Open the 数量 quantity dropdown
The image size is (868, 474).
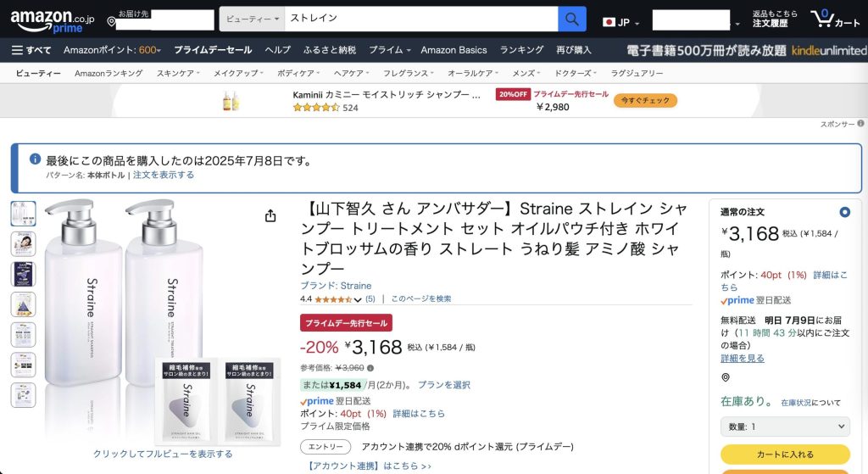click(x=785, y=427)
